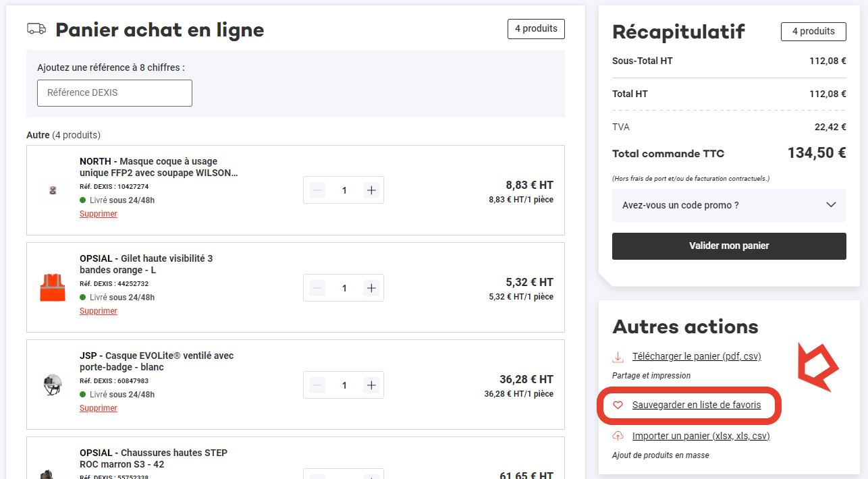Click the delivery truck icon beside Panier achat en ligne
The image size is (868, 479).
36,28
